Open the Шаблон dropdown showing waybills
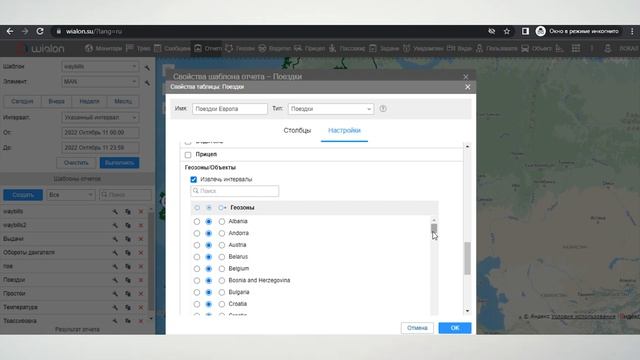The width and height of the screenshot is (640, 360). tap(100, 67)
